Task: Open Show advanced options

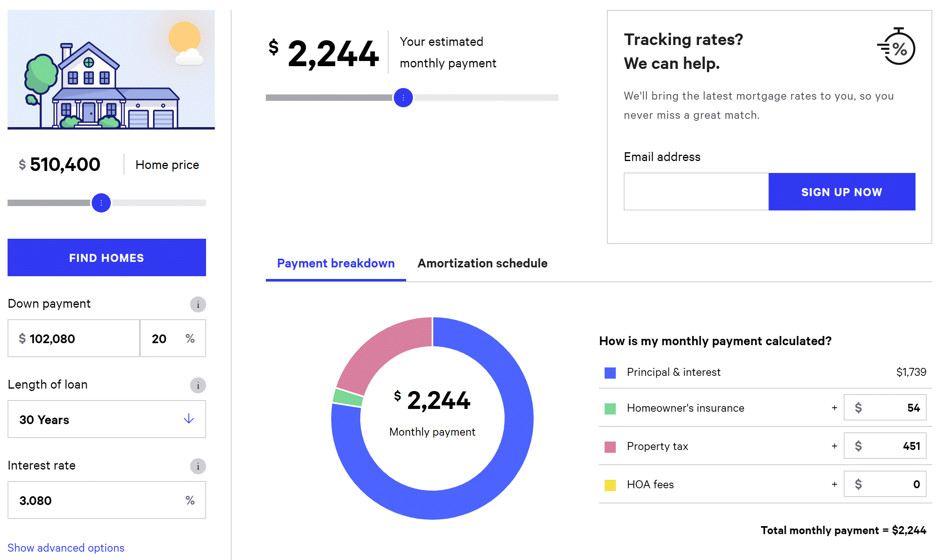Action: (66, 548)
